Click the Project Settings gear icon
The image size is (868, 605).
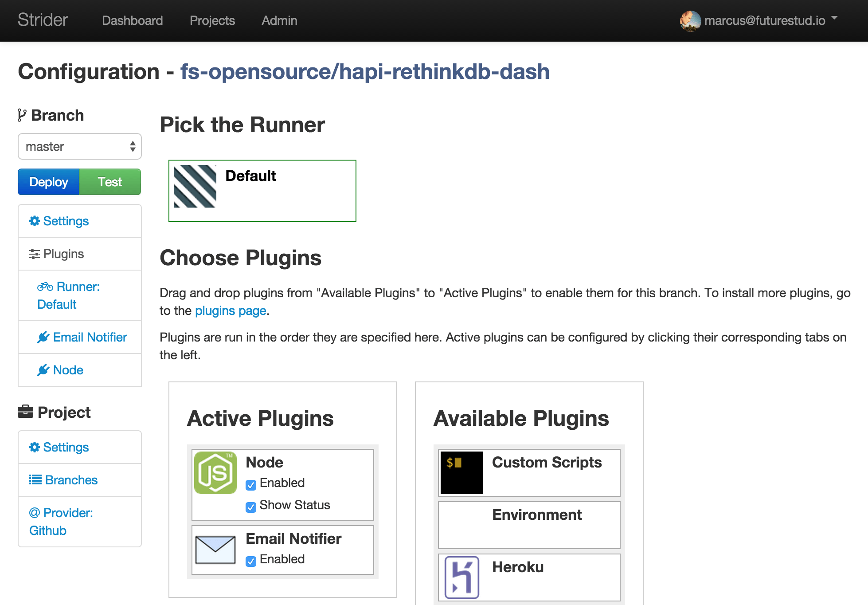pos(35,447)
